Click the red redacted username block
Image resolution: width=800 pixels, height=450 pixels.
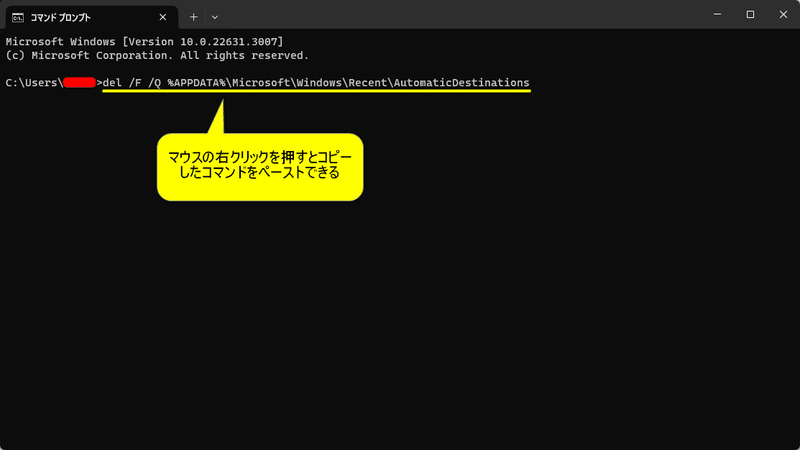point(80,83)
